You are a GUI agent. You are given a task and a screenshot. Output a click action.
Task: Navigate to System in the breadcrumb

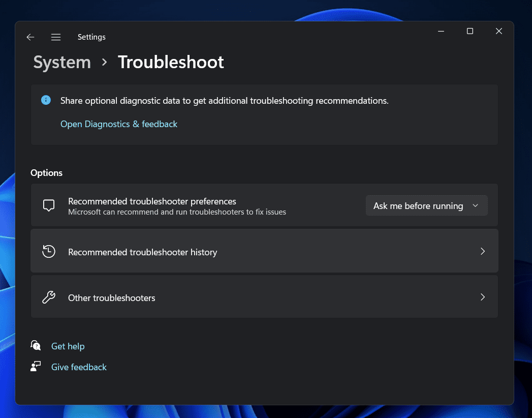pos(62,62)
